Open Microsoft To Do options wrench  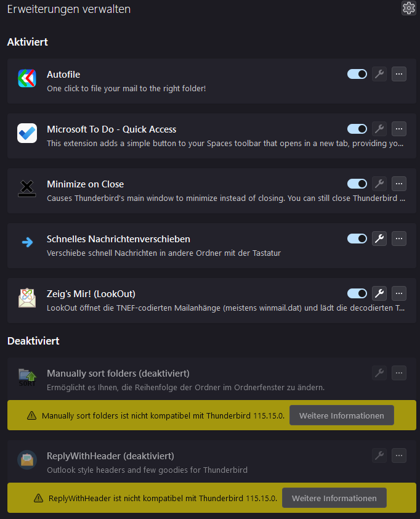coord(379,129)
